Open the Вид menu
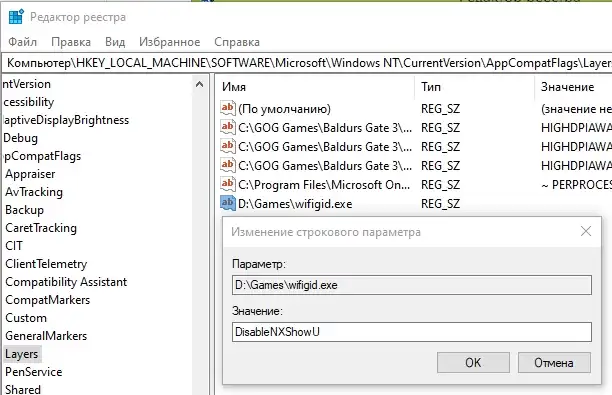The width and height of the screenshot is (612, 395). [115, 42]
